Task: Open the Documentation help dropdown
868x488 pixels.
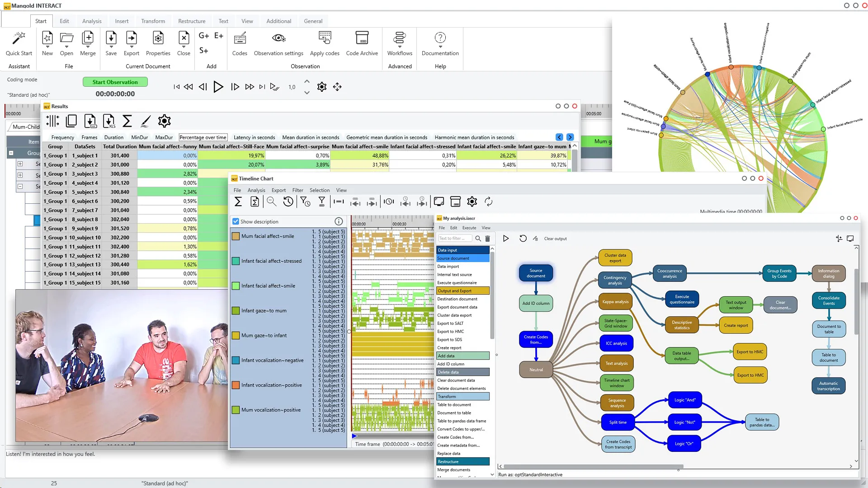Action: [440, 46]
